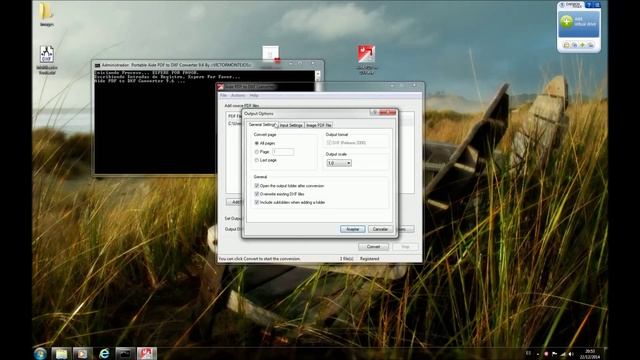This screenshot has width=640, height=360.
Task: Click the system clock in taskbar
Action: tap(590, 354)
